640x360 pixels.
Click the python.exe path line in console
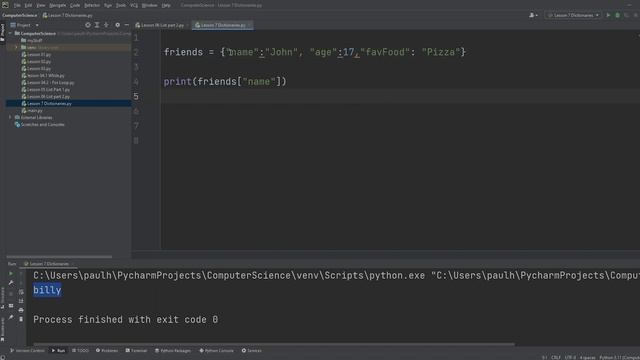coord(336,276)
